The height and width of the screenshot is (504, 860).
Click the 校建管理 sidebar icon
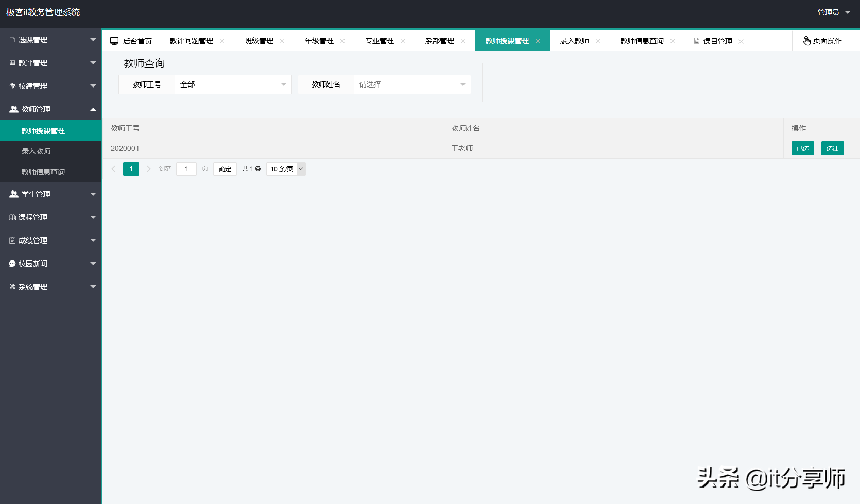pyautogui.click(x=12, y=86)
